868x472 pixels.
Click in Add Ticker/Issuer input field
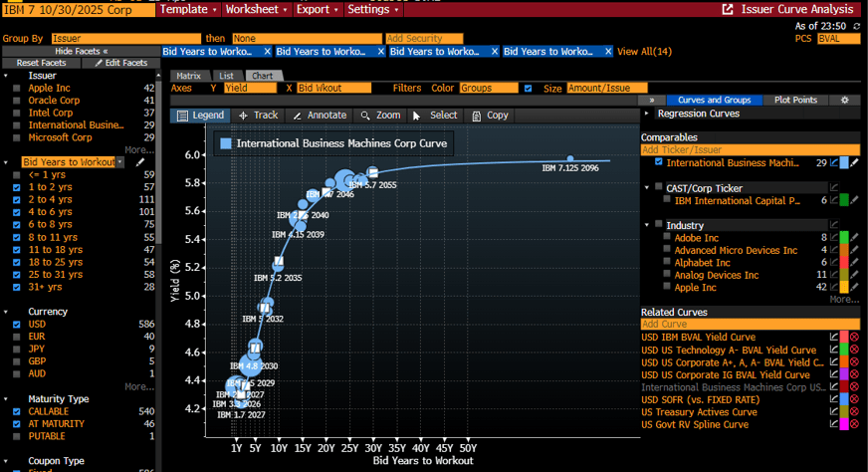[x=751, y=150]
